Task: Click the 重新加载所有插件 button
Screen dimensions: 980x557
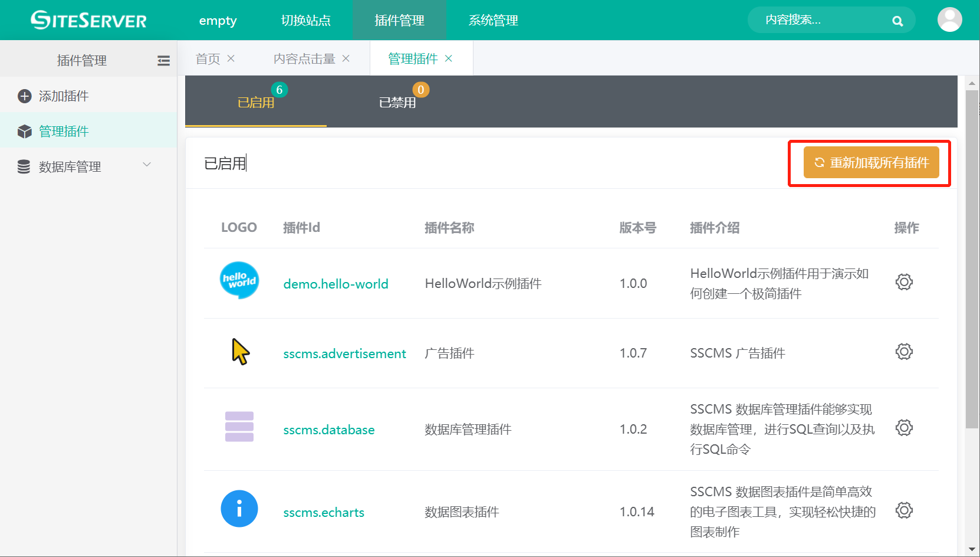Action: [871, 163]
